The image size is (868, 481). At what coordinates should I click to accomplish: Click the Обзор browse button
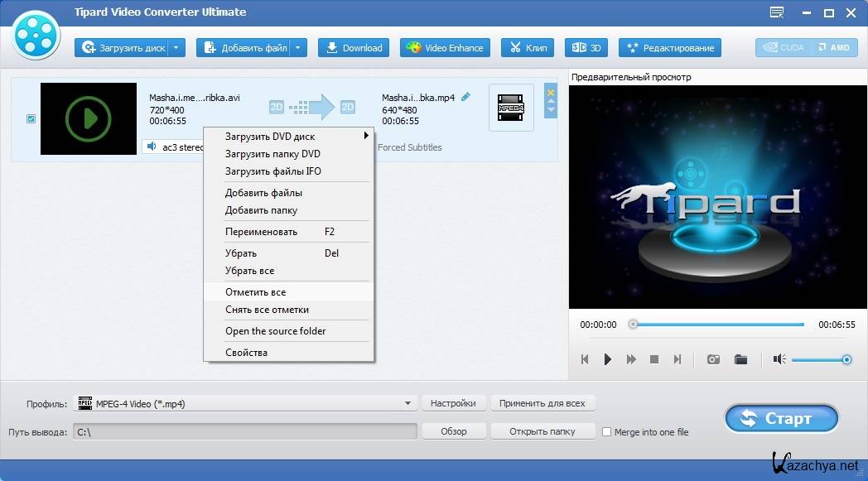click(x=453, y=431)
